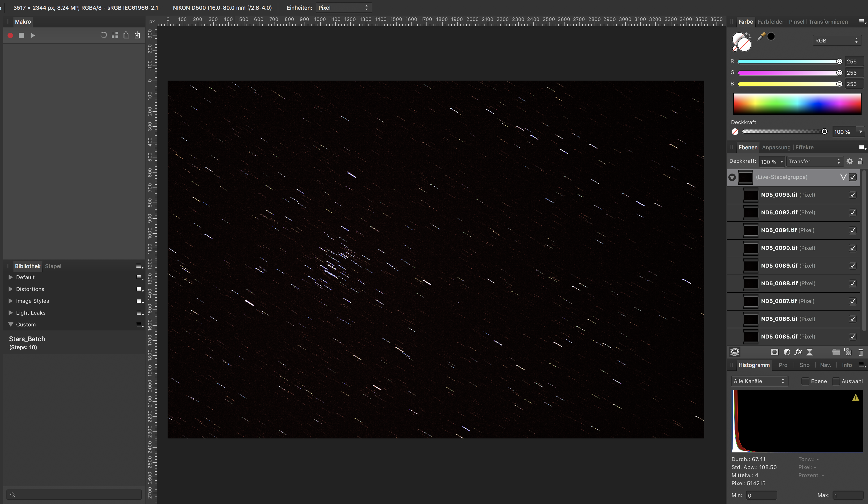Hide the ND5_0090.tif layer

[852, 248]
